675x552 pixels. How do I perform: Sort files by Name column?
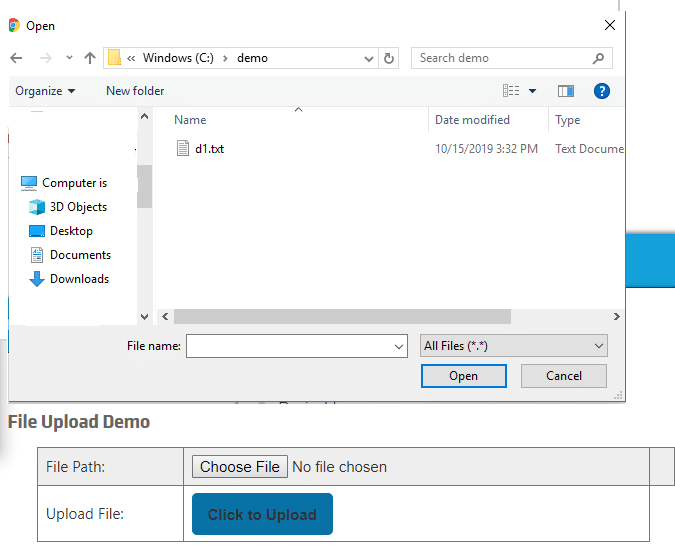[190, 120]
